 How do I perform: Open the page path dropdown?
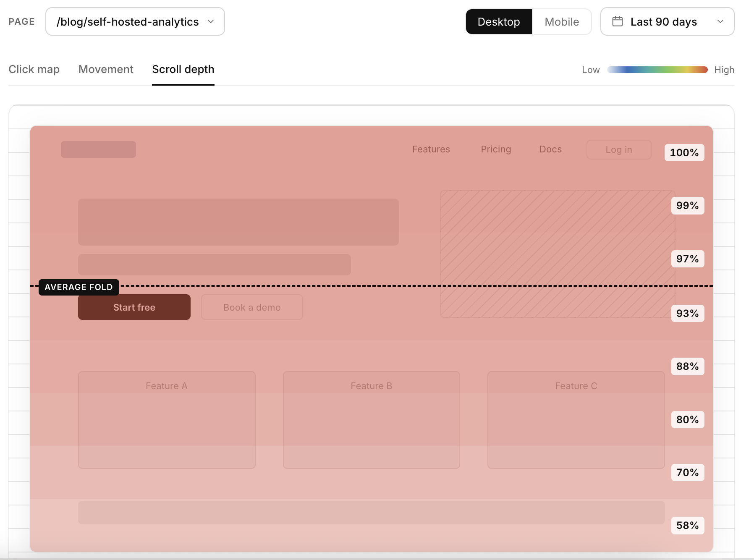pyautogui.click(x=135, y=21)
